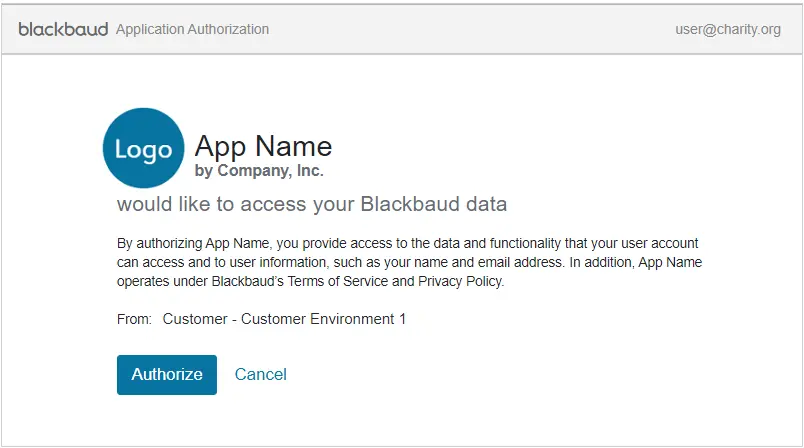Click the blackbaud logo in header
804x448 pixels.
[x=63, y=29]
